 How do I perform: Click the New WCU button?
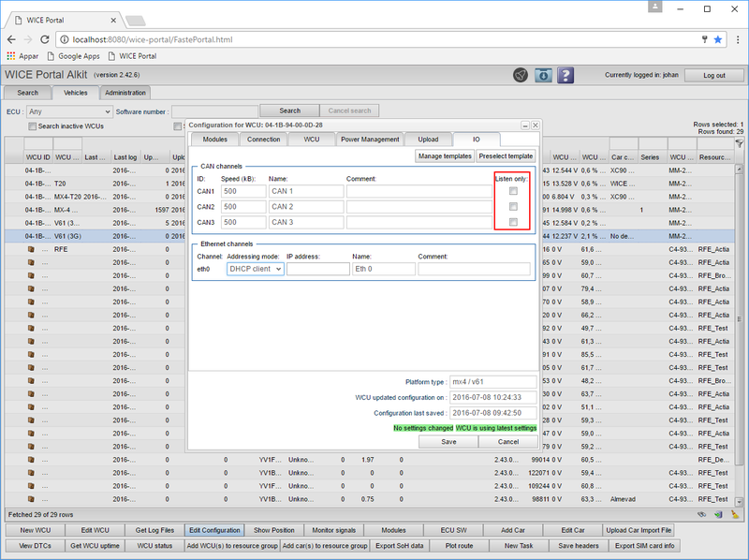click(36, 530)
